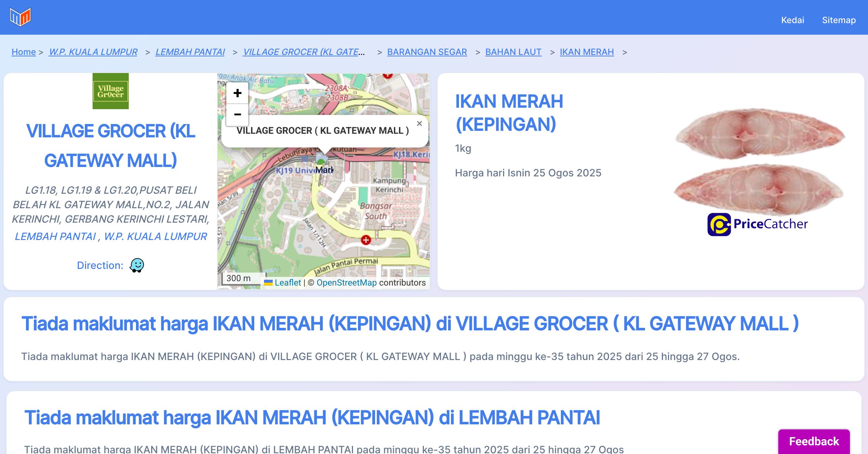
Task: Click the red hospital marker on map
Action: (x=366, y=240)
